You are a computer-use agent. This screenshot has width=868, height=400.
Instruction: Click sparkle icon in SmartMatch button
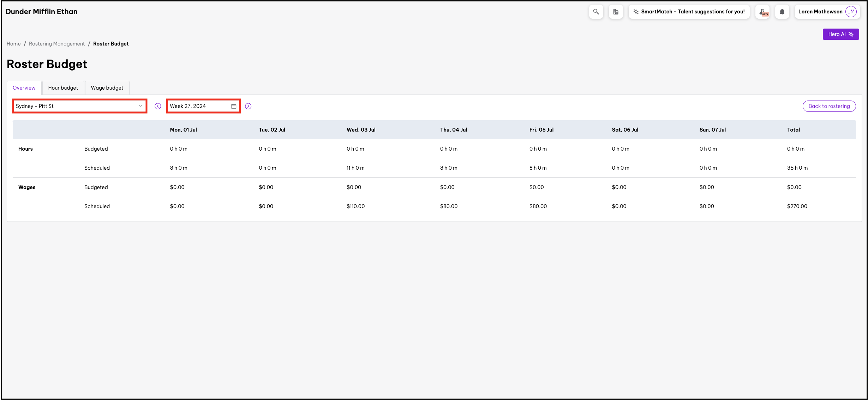(636, 12)
